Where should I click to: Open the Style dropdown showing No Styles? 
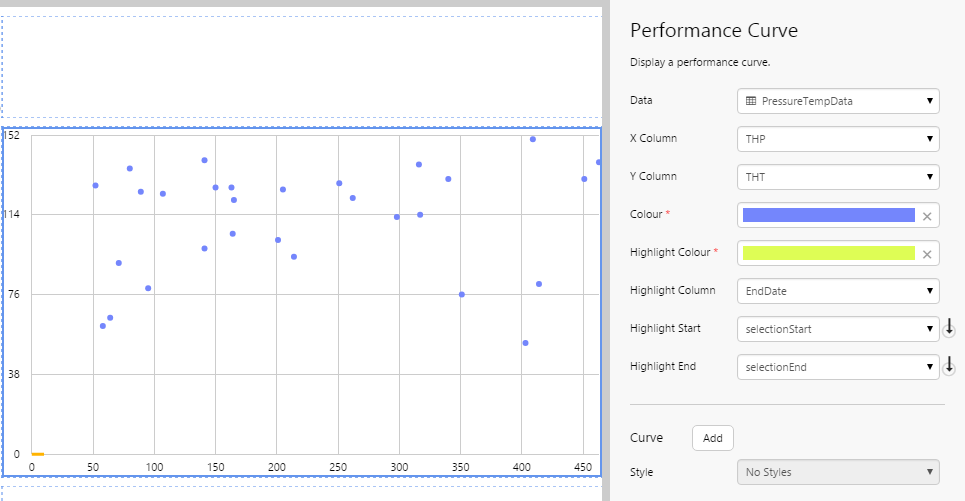coord(838,471)
